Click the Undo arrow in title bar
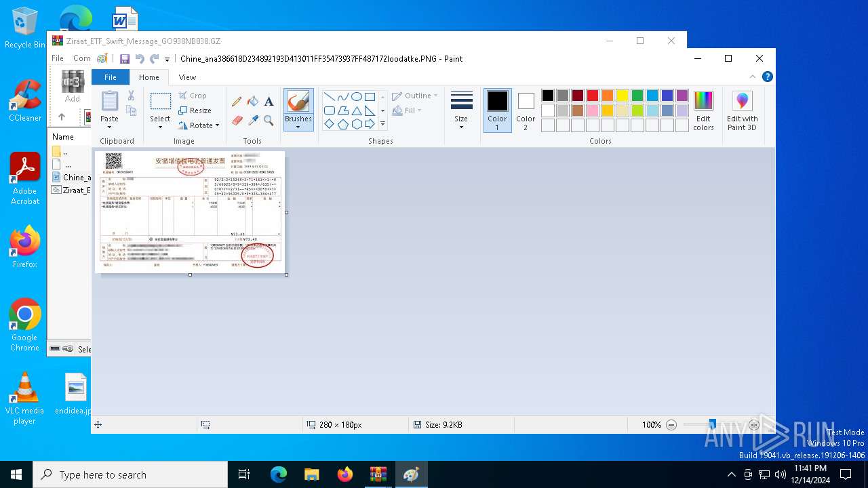 [140, 59]
